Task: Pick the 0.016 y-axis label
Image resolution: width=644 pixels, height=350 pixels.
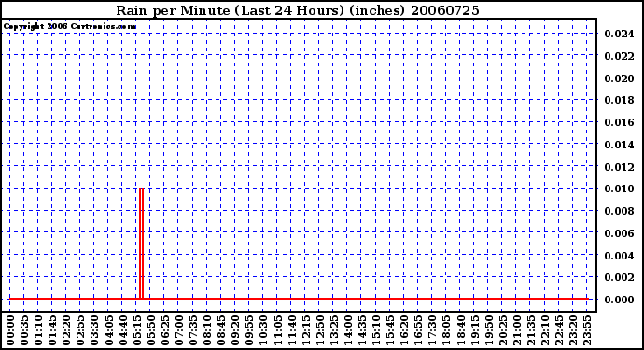Action: pos(619,122)
